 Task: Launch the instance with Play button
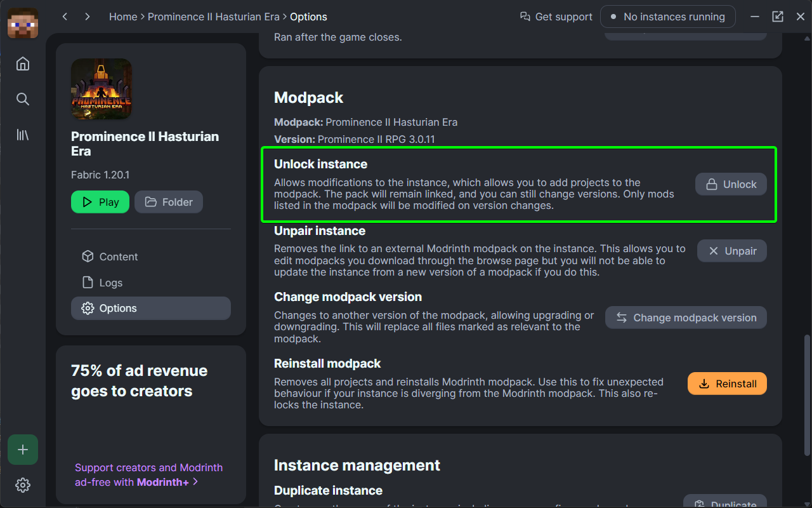(100, 202)
